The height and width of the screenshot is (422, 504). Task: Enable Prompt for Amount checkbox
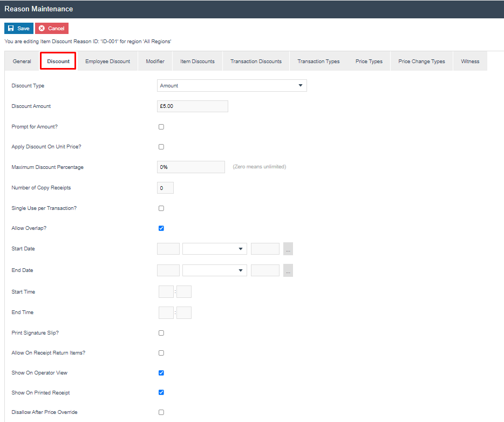tap(161, 127)
